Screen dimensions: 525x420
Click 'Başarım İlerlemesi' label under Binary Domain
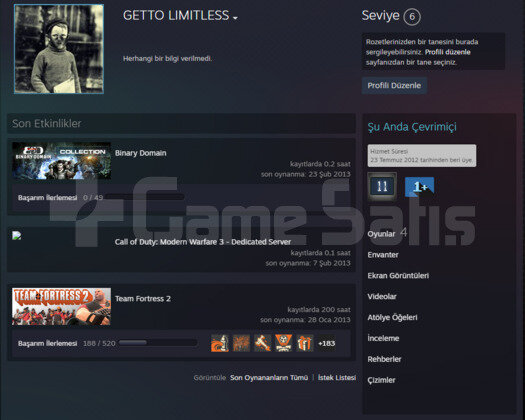[x=48, y=198]
